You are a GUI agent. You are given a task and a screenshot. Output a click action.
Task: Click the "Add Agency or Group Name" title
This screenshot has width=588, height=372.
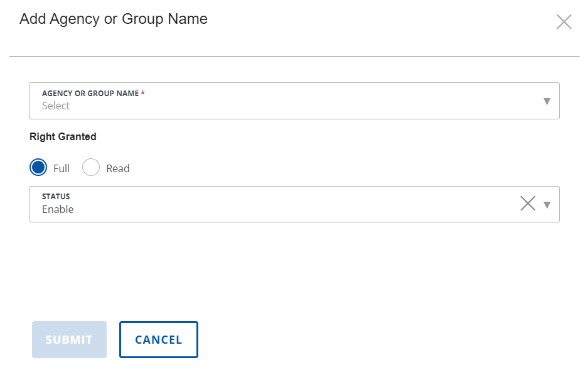(114, 19)
